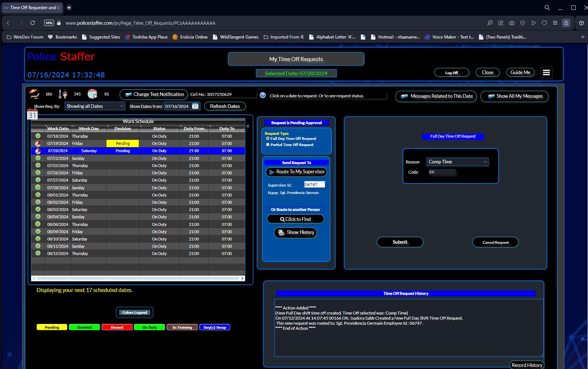Click the Submit button
The height and width of the screenshot is (369, 588).
[x=400, y=242]
